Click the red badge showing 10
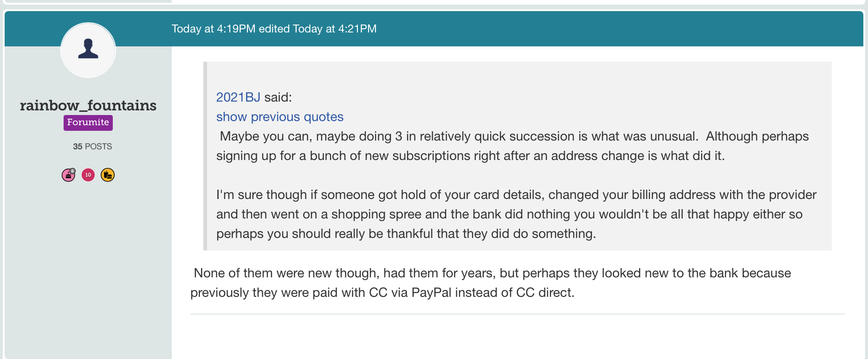This screenshot has height=359, width=868. click(x=88, y=175)
